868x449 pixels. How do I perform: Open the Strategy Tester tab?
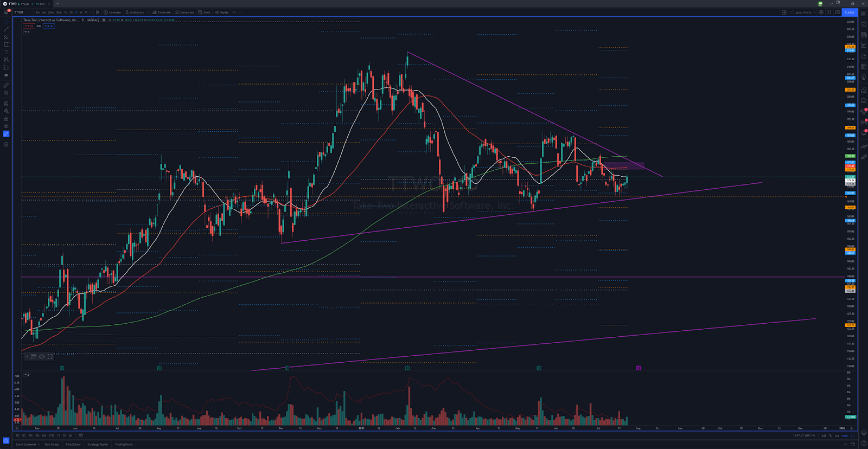(x=98, y=444)
